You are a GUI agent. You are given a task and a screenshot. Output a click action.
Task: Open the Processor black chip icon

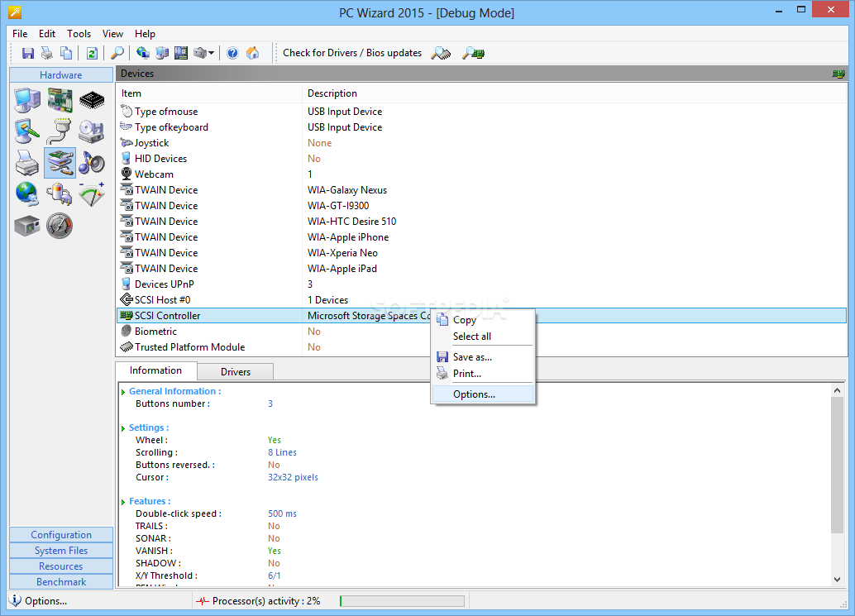(x=92, y=100)
